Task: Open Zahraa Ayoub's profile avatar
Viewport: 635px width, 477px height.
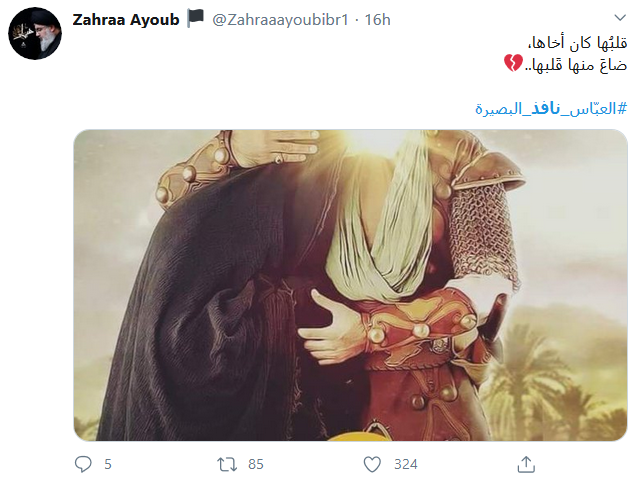Action: tap(35, 34)
